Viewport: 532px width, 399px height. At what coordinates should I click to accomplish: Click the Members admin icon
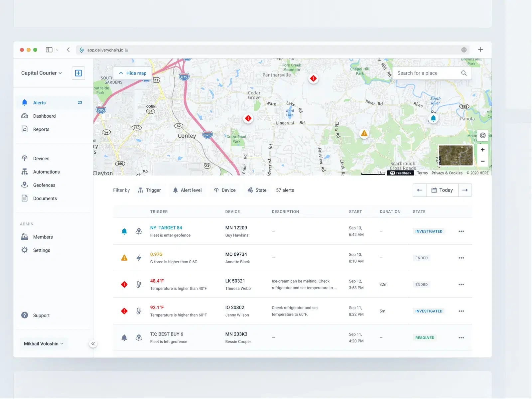(25, 237)
